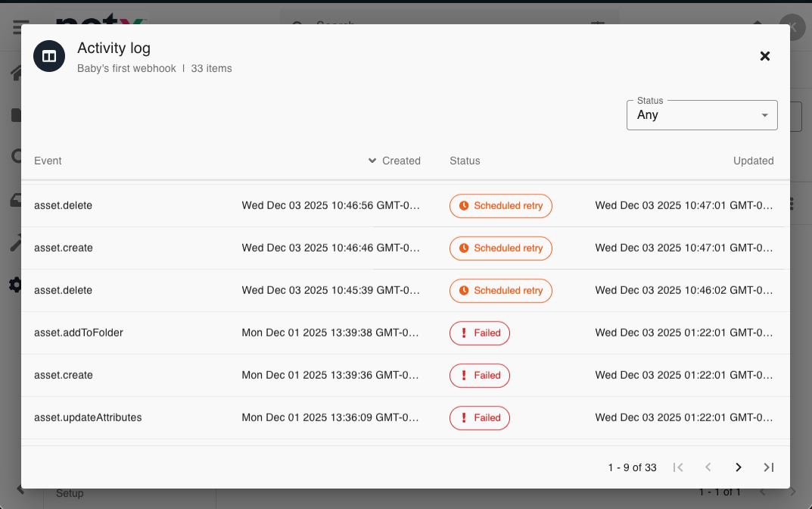Click Scheduled retry badge for 10:46:56 asset.delete
The width and height of the screenshot is (812, 509).
pos(500,206)
